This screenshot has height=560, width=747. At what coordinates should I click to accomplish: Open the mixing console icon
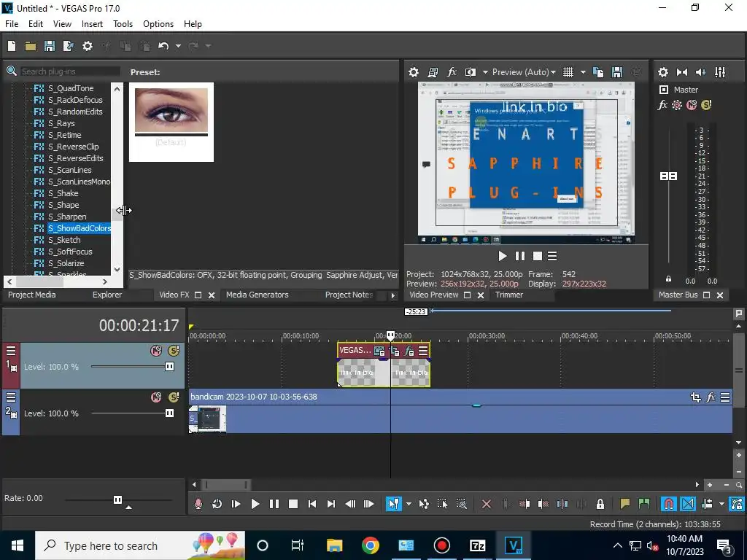point(720,72)
